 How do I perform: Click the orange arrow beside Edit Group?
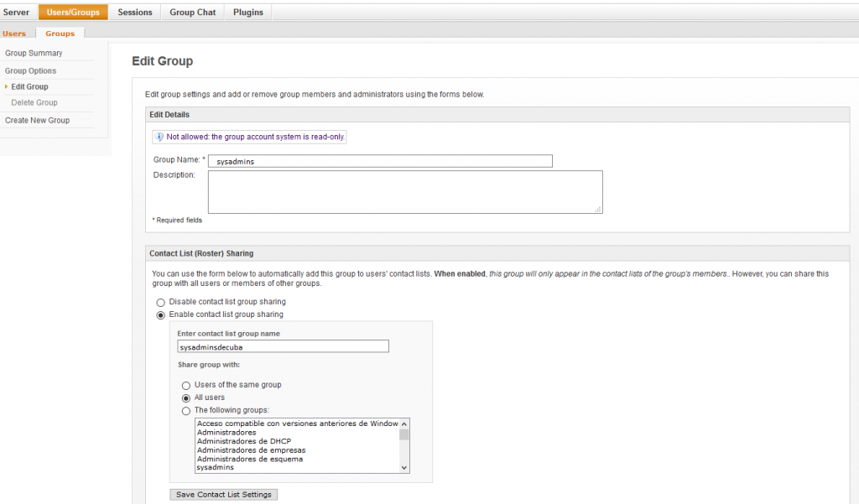pyautogui.click(x=6, y=86)
